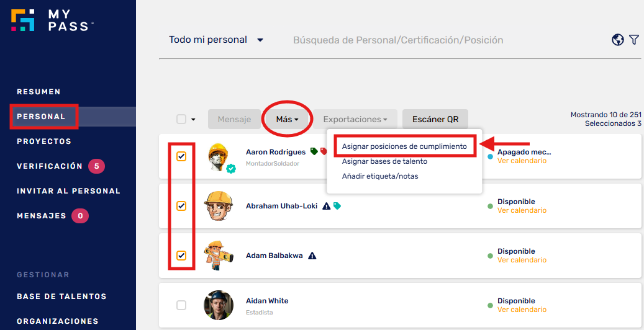
Task: Open Proyectos in the sidebar
Action: (x=44, y=141)
